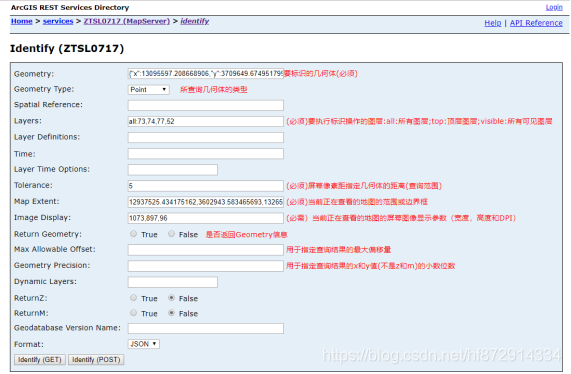Screen dimensions: 571x374
Task: Focus the Map Extent input field
Action: (206, 202)
